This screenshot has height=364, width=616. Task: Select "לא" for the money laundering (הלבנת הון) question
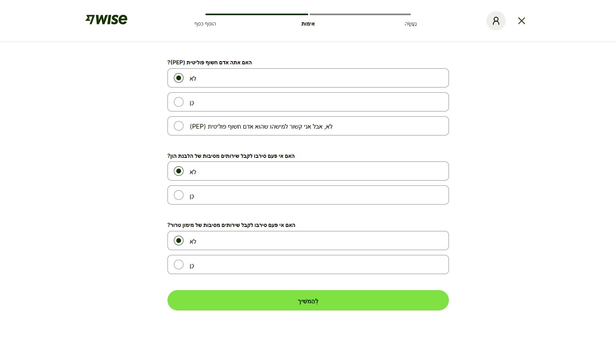179,171
